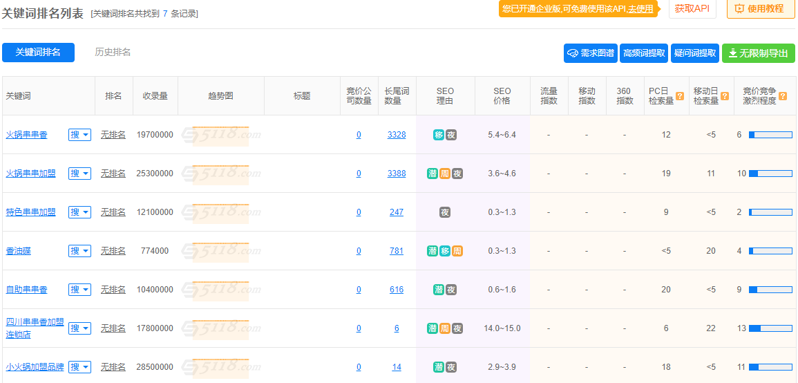Viewport: 798px width, 383px height.
Task: Open the 搜 dropdown for 四川串串香加盟连锁店
Action: click(80, 328)
